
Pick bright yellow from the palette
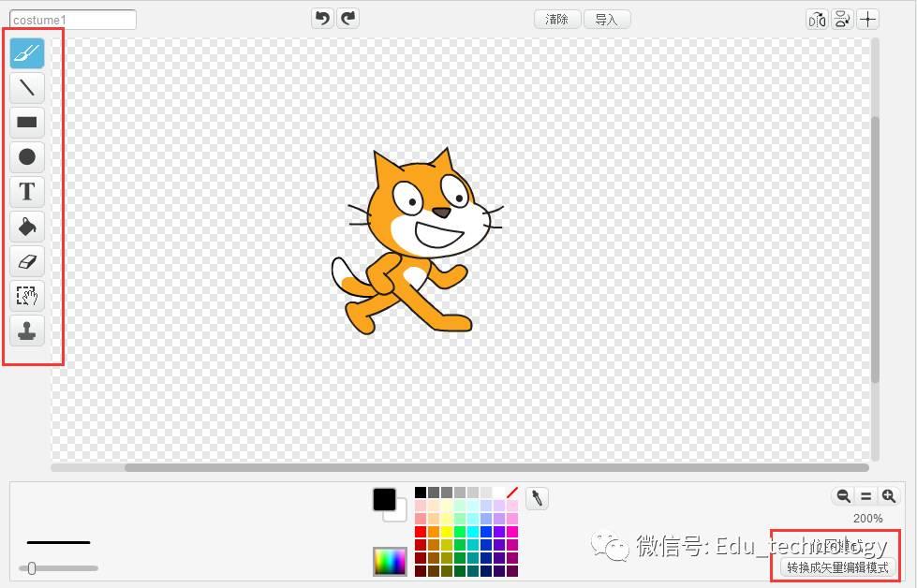[447, 532]
